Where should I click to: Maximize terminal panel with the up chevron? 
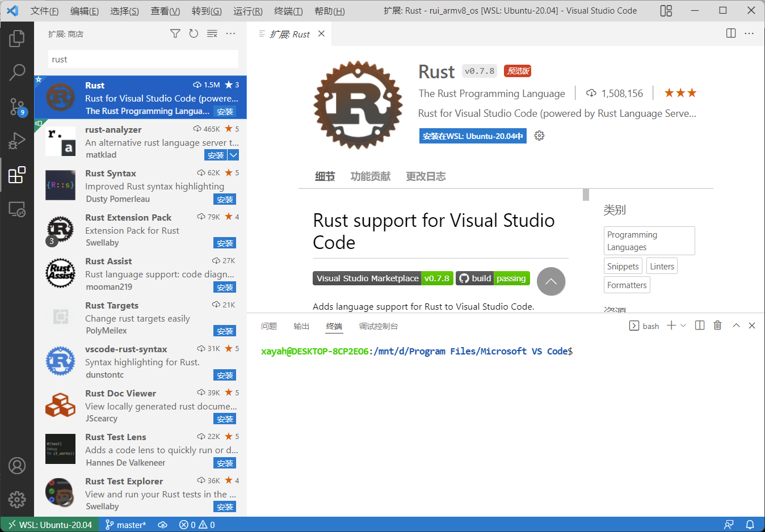[736, 326]
